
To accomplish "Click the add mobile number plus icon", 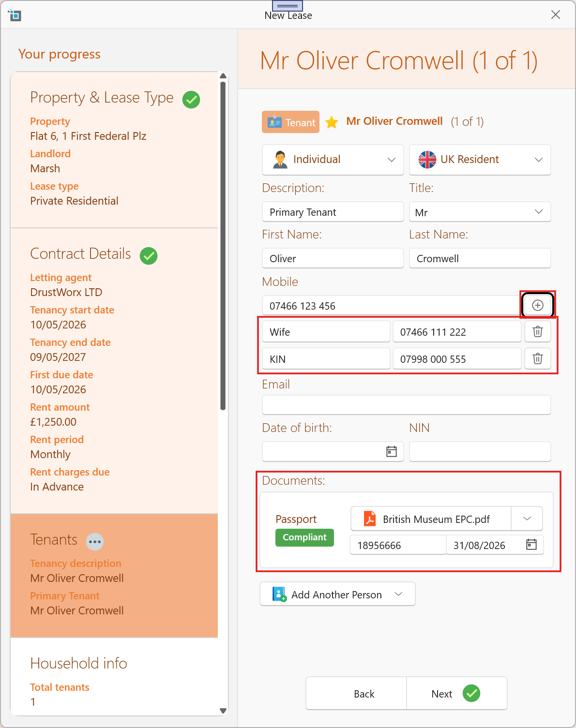I will (x=537, y=305).
